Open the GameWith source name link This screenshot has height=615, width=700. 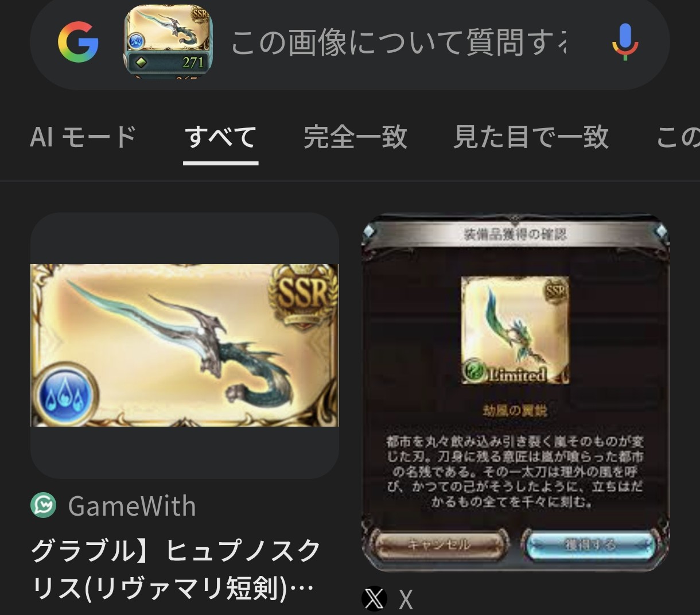pyautogui.click(x=132, y=506)
